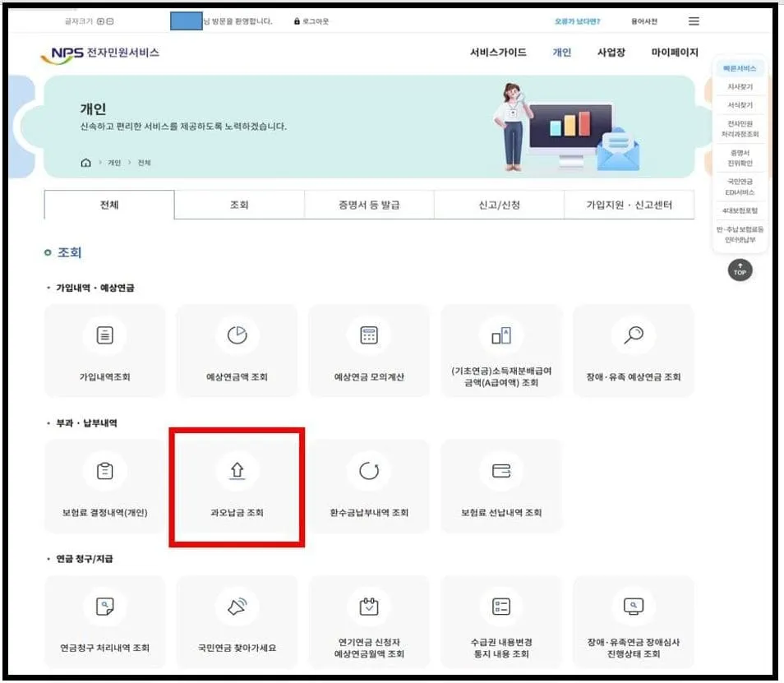Switch to the 조회 tab
Screen dimensions: 784x683
(239, 204)
